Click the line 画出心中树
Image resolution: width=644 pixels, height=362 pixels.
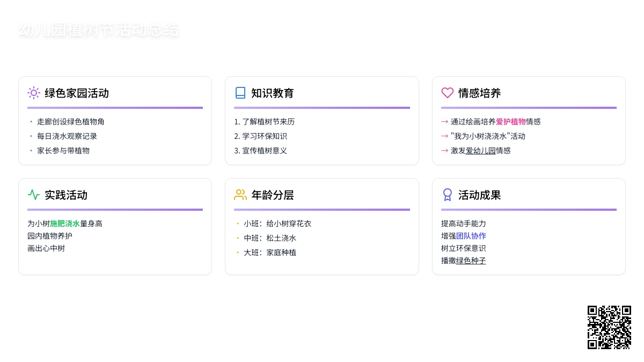click(x=46, y=248)
